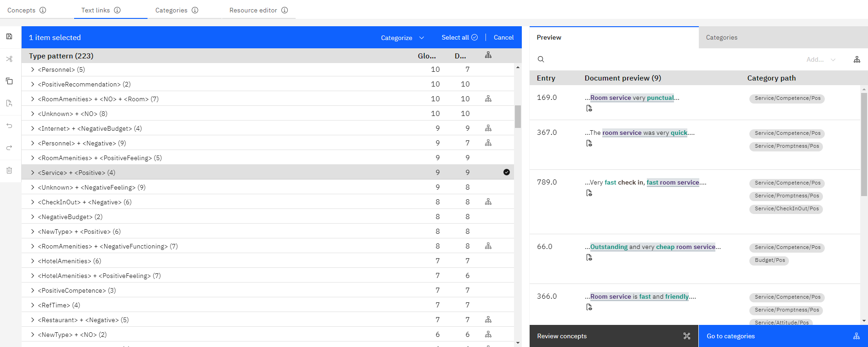The height and width of the screenshot is (347, 868).
Task: Open document icon under entry 367.0
Action: [589, 144]
